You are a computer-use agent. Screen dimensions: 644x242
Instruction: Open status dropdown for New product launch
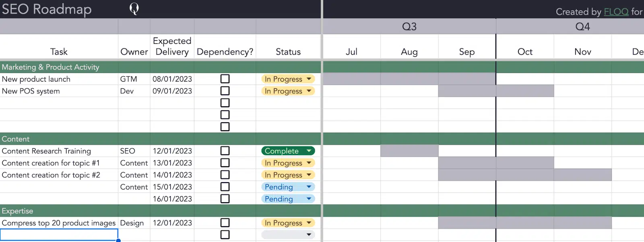click(x=309, y=79)
